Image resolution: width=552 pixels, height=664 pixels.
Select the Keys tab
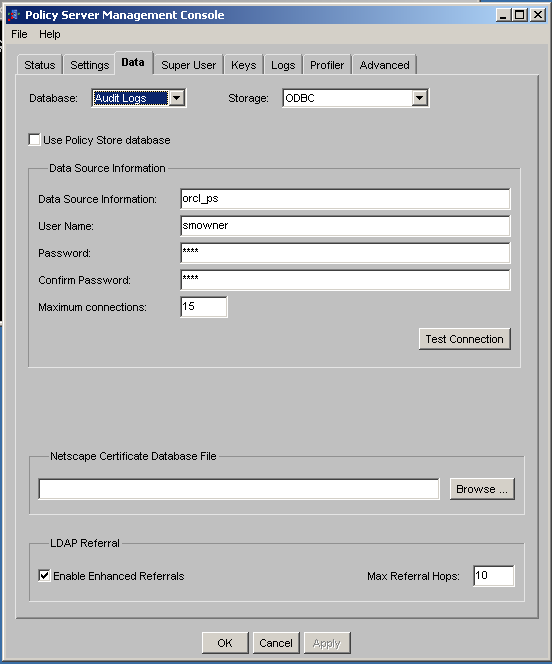[x=243, y=65]
